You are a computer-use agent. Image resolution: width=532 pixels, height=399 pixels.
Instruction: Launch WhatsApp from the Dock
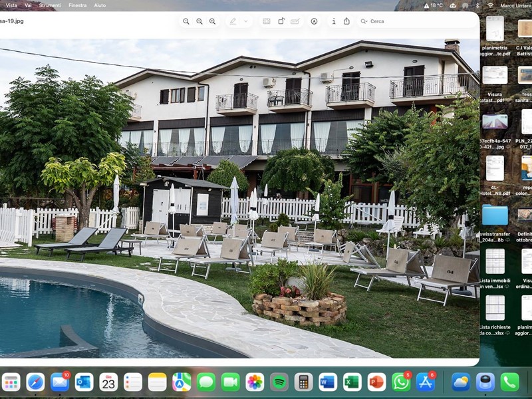click(401, 382)
